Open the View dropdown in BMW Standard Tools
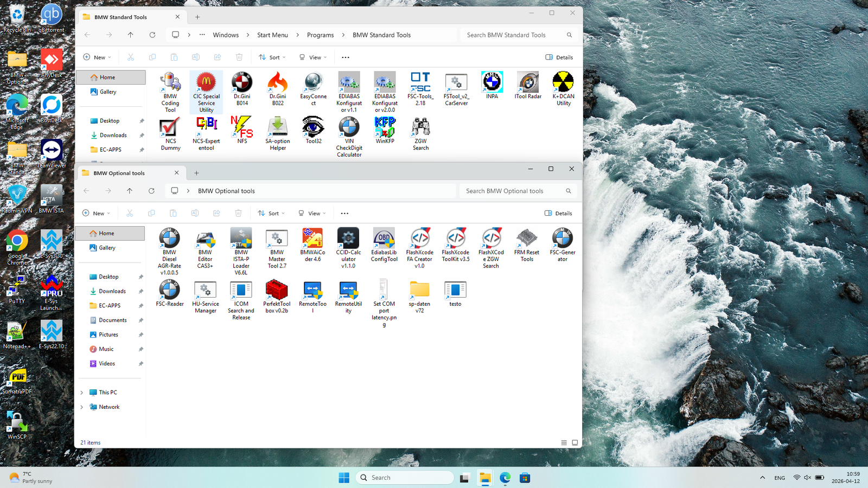The height and width of the screenshot is (488, 868). (x=313, y=57)
